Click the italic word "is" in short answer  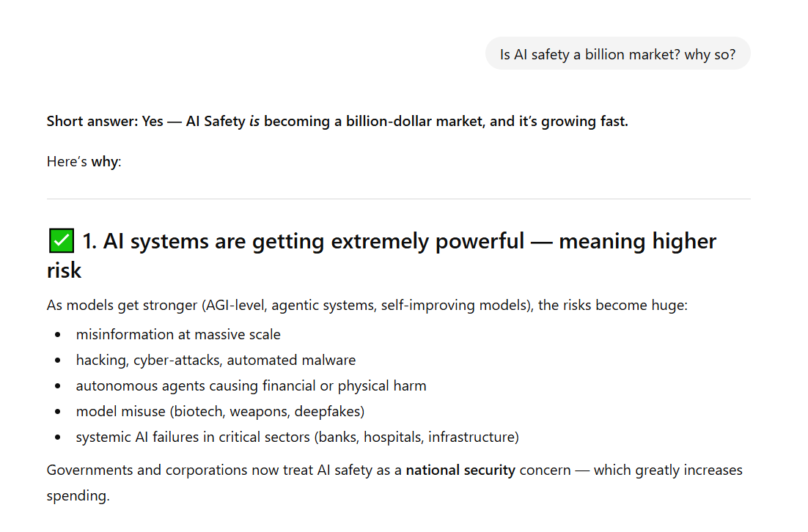pyautogui.click(x=254, y=121)
